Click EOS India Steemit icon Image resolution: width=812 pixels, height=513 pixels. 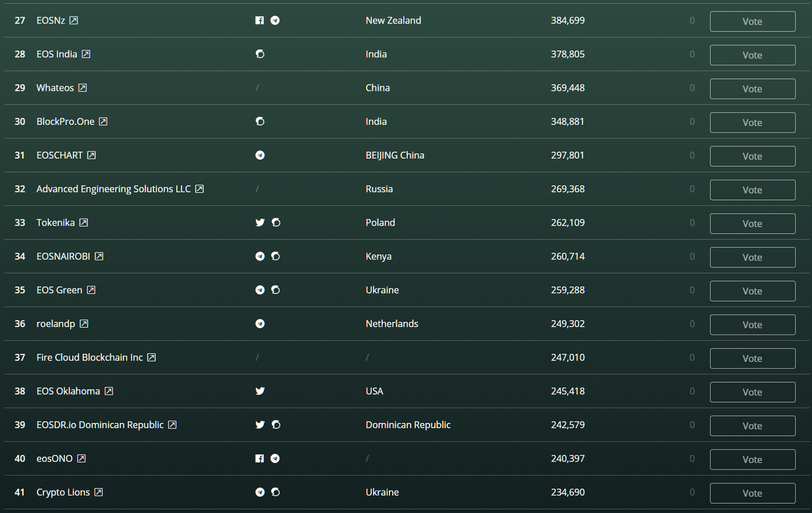[x=259, y=54]
